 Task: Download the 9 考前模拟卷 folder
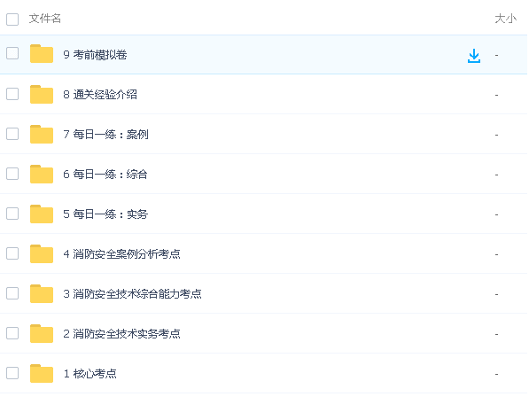pyautogui.click(x=474, y=56)
